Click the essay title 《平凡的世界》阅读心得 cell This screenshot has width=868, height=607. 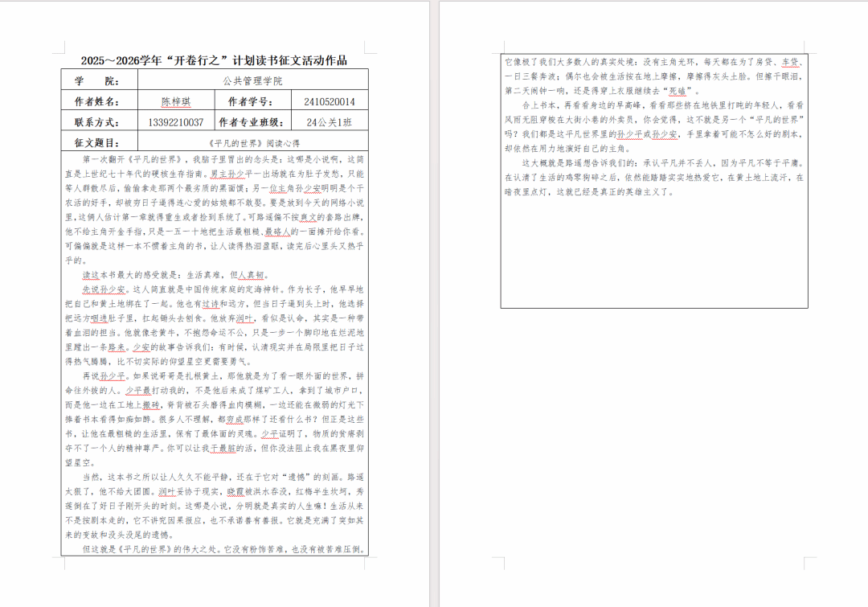[253, 142]
